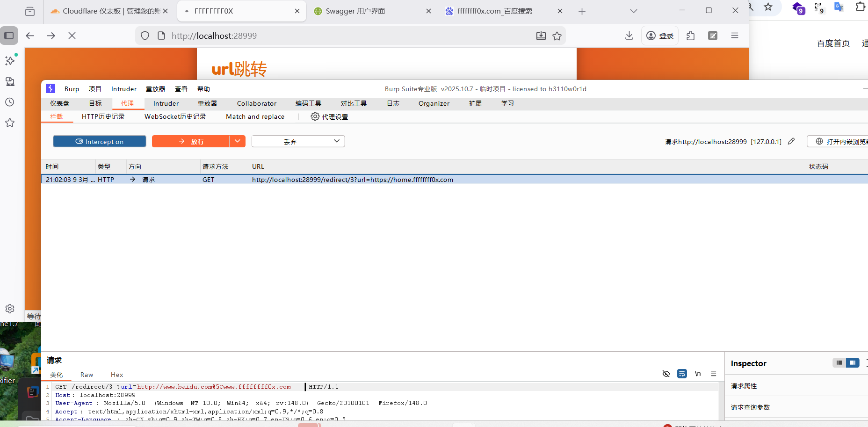The height and width of the screenshot is (427, 868).
Task: Open the list all tabs chevron
Action: (x=634, y=11)
